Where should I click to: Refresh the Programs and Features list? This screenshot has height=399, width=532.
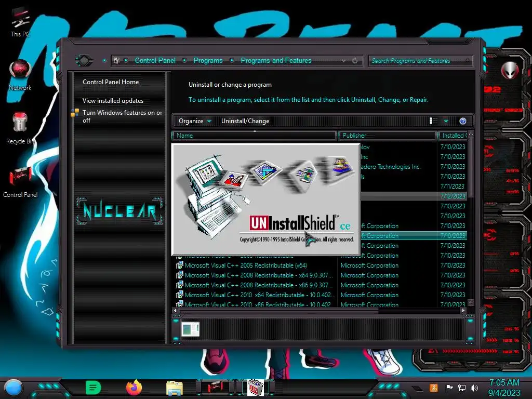coord(355,61)
